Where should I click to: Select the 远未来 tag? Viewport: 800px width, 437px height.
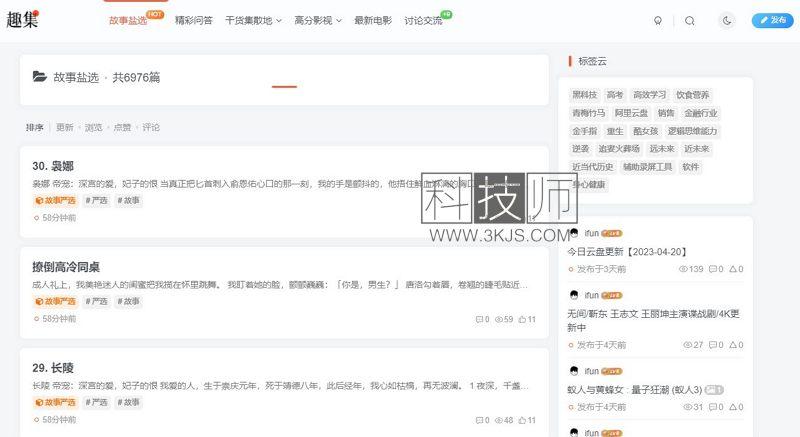click(x=662, y=149)
